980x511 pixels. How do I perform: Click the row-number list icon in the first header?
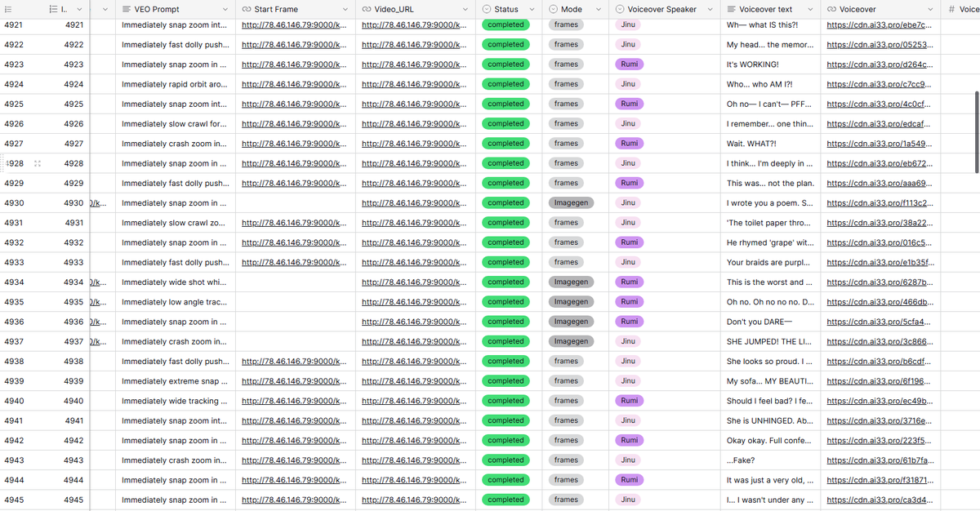8,9
